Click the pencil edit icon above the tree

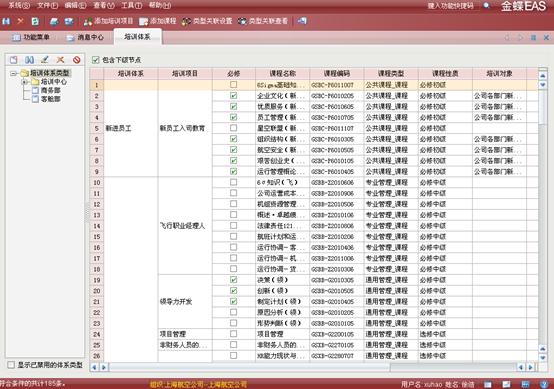[45, 60]
